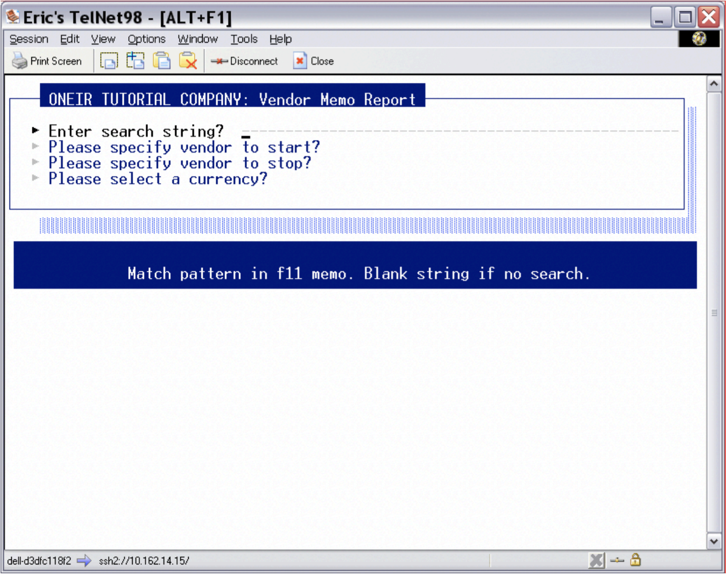Click the scroll up arrow of vertical scrollbar
The image size is (728, 575).
[714, 84]
